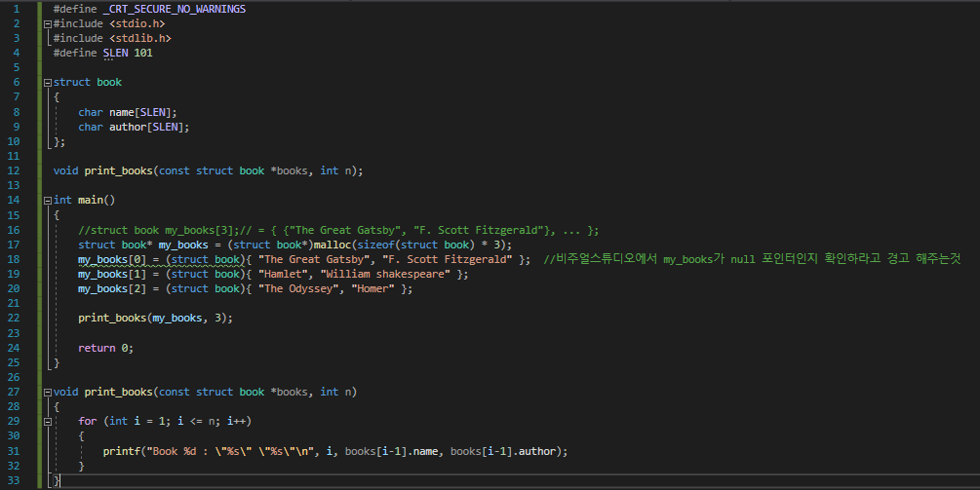Click line number 22 in the gutter
Viewport: 980px width, 490px height.
tap(13, 318)
